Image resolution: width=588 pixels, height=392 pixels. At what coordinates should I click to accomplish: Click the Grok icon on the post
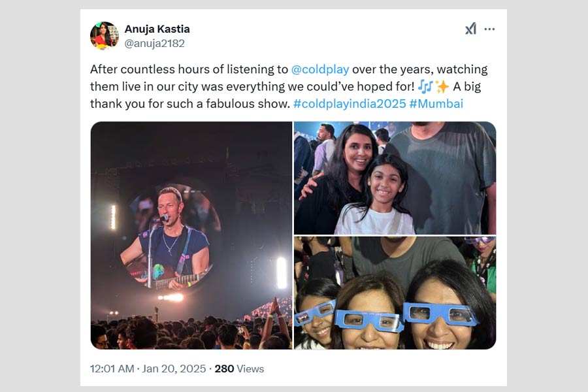[470, 29]
